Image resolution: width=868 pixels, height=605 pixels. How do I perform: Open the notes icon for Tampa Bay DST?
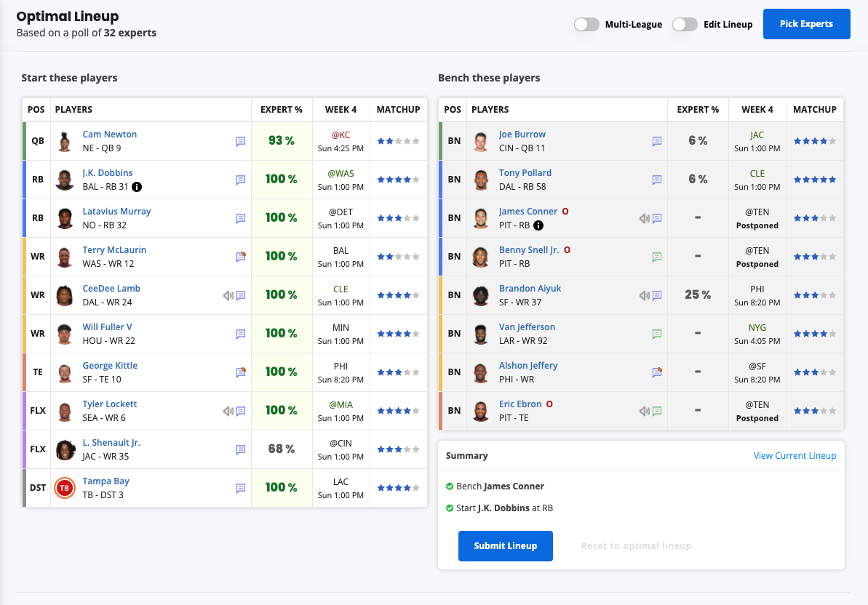click(x=241, y=489)
